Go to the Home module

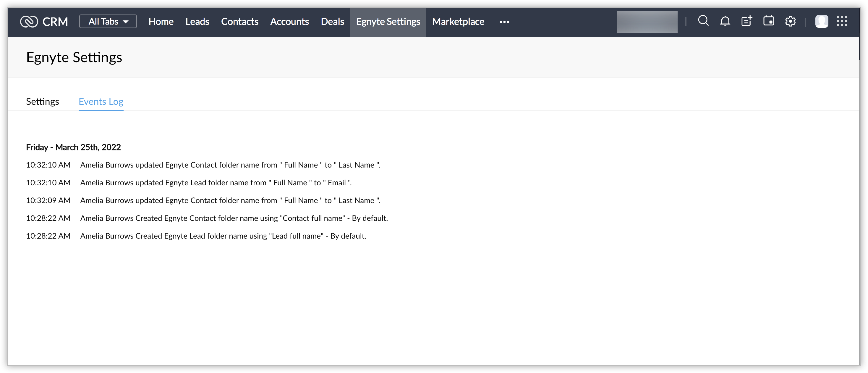pos(161,22)
